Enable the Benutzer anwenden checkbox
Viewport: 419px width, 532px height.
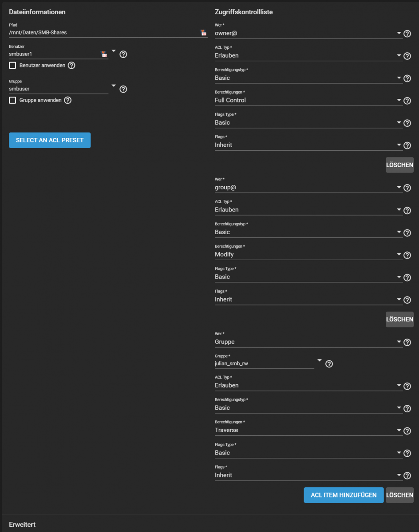pos(12,65)
